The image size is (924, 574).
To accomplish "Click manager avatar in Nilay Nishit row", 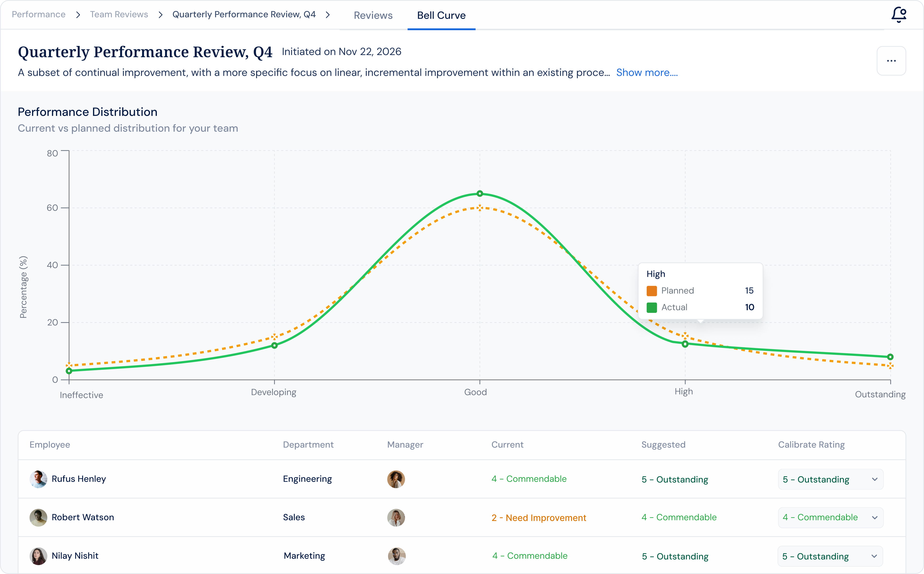I will [x=396, y=556].
